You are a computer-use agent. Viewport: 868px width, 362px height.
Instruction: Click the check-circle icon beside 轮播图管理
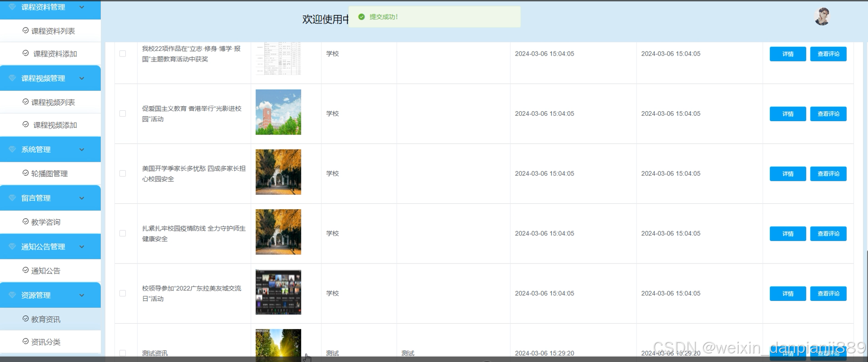[26, 173]
